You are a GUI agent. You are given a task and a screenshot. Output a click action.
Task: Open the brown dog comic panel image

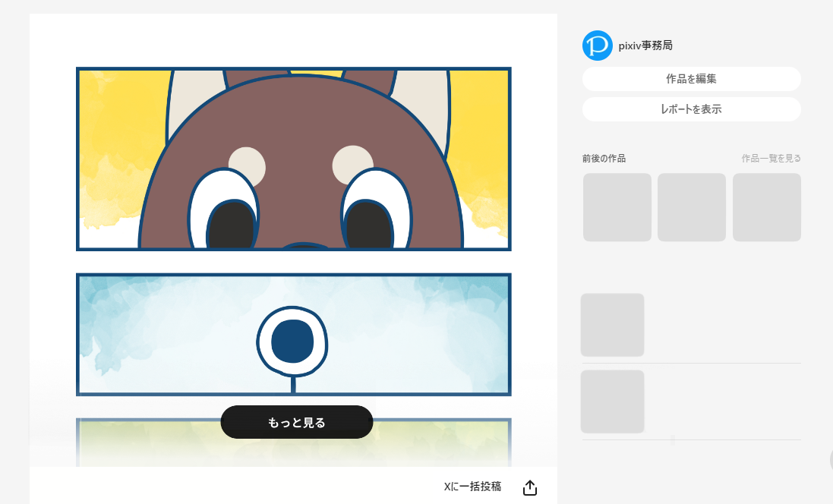(x=293, y=159)
